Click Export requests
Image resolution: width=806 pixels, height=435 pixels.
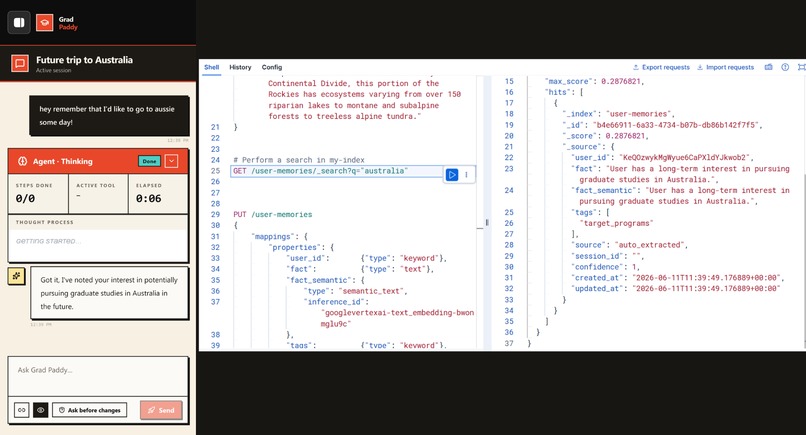661,67
